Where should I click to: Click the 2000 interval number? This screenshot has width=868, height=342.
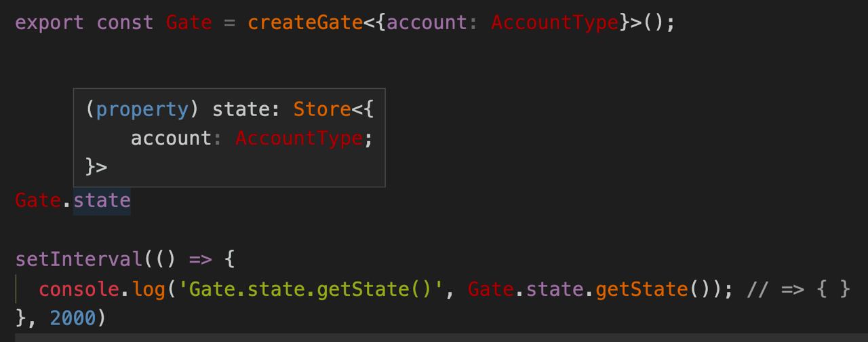pos(73,318)
